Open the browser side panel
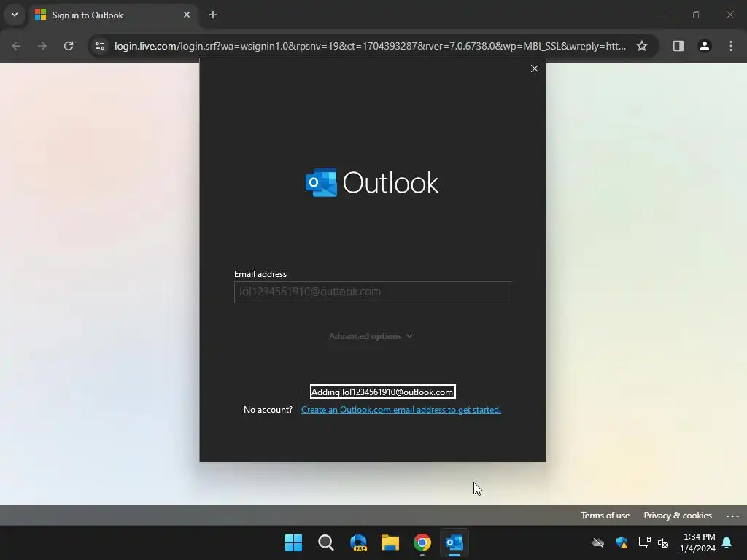Screen dimensions: 747x560 678,46
